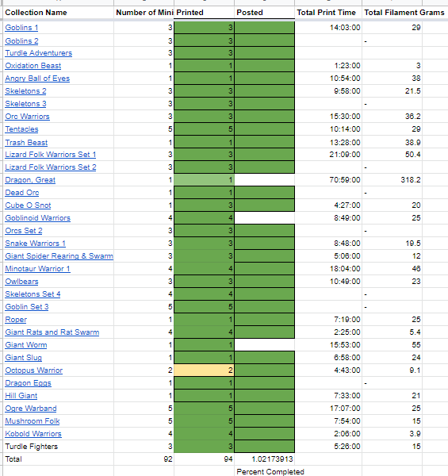The height and width of the screenshot is (476, 448).
Task: Select the Total Filament Grams header cell
Action: tap(404, 13)
